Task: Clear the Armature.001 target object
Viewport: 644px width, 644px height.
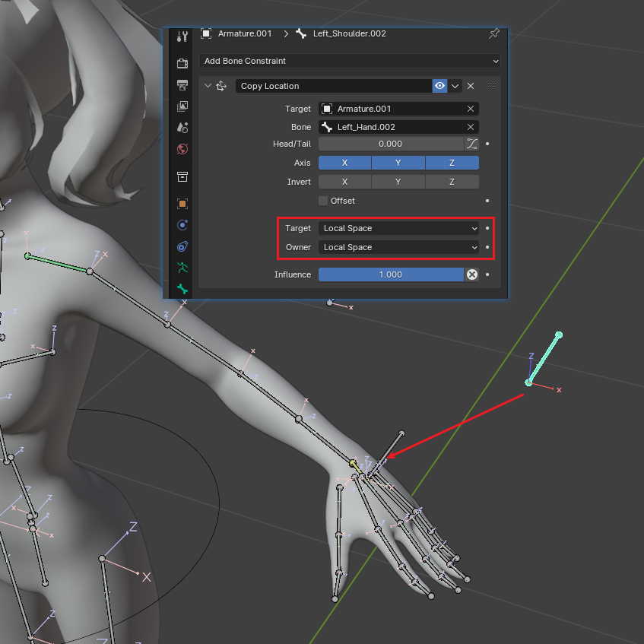Action: 471,109
